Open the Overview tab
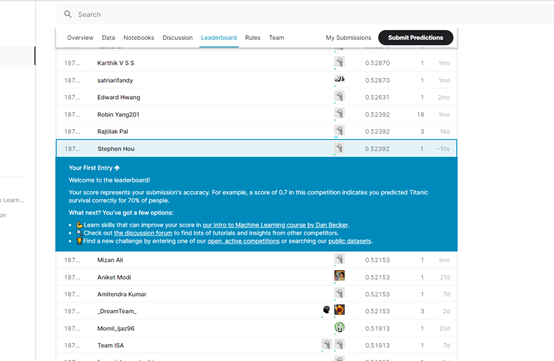 tap(80, 37)
